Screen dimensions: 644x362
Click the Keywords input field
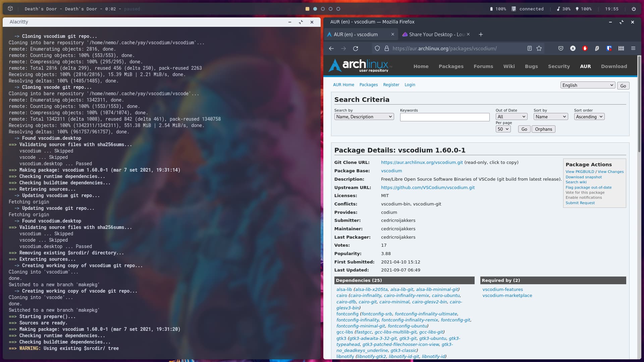(x=445, y=117)
